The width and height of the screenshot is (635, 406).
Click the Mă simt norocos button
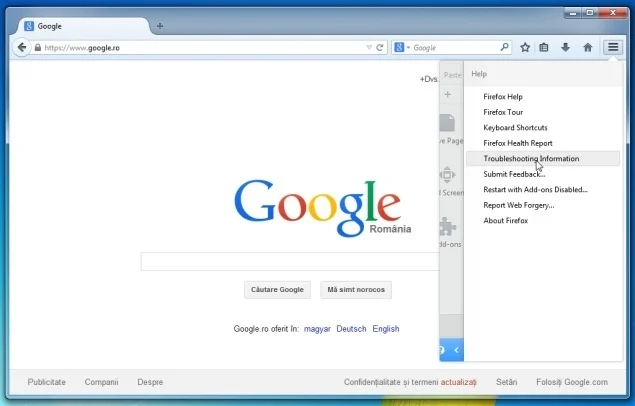coord(356,290)
